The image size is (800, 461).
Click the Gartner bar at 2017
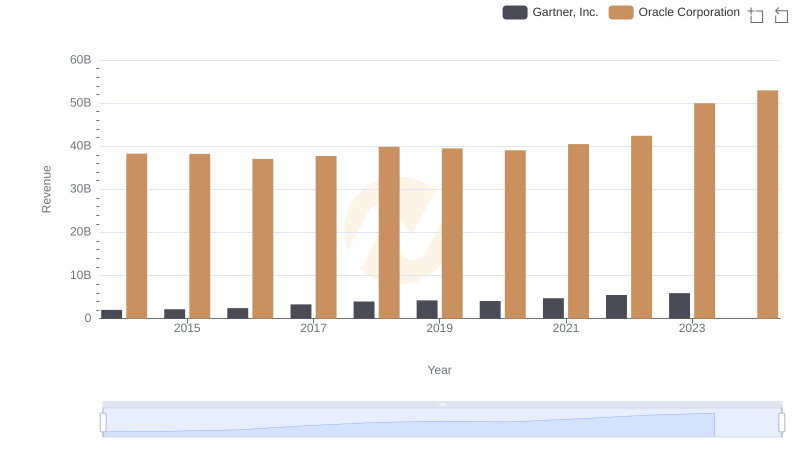coord(301,312)
